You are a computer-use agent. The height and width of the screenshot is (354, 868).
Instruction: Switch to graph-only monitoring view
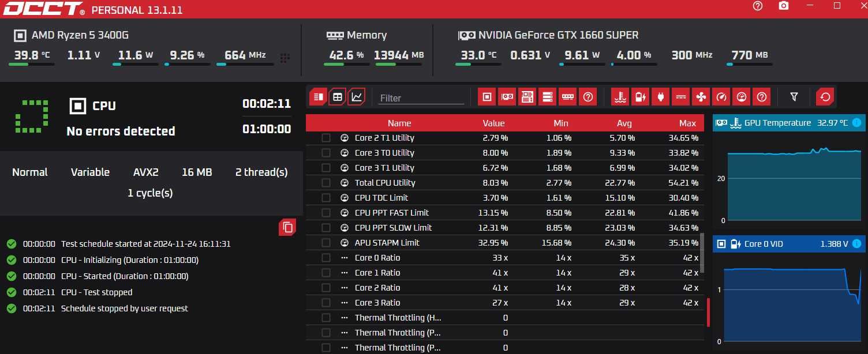click(357, 97)
